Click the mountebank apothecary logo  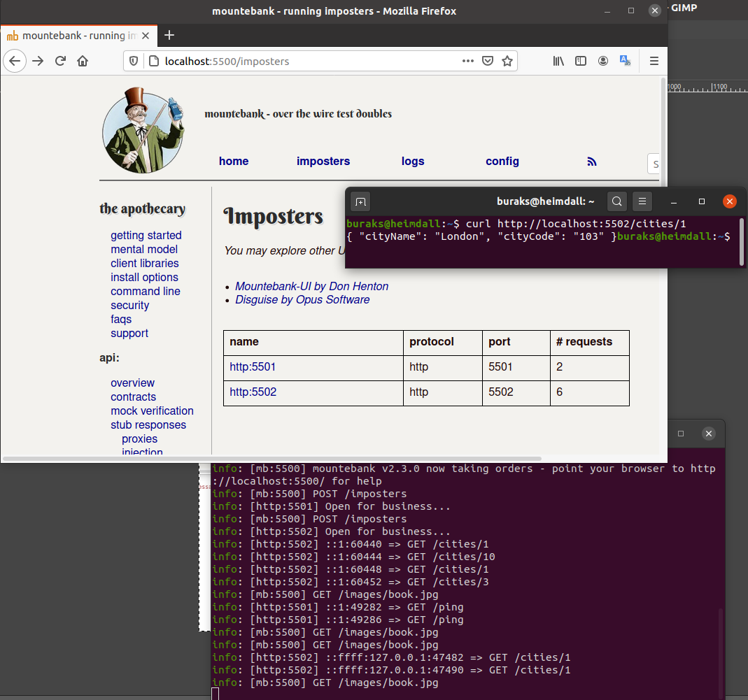143,129
